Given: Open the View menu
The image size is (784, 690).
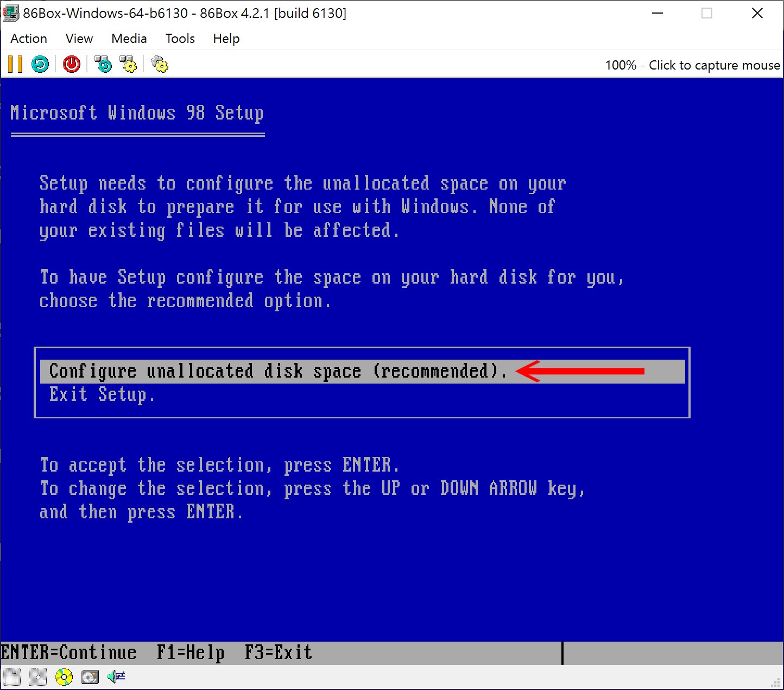Looking at the screenshot, I should [79, 39].
